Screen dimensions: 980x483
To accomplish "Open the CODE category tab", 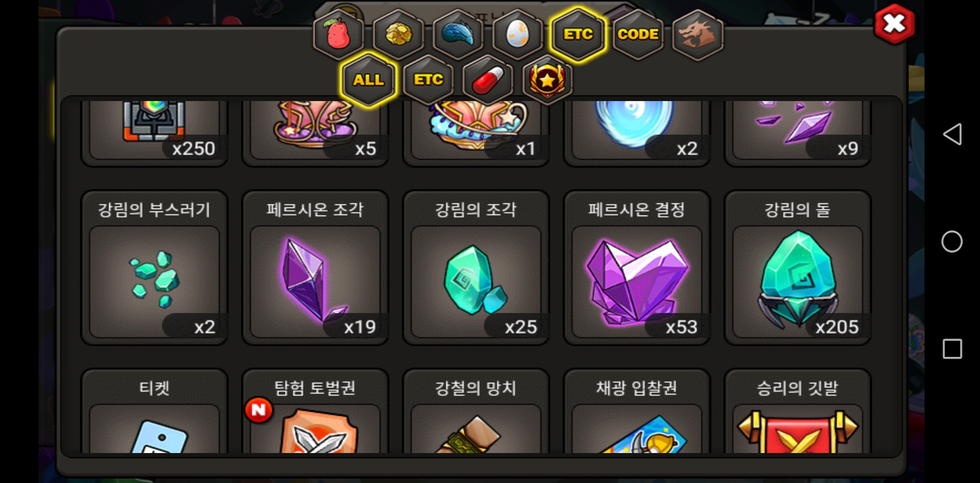I will (638, 34).
